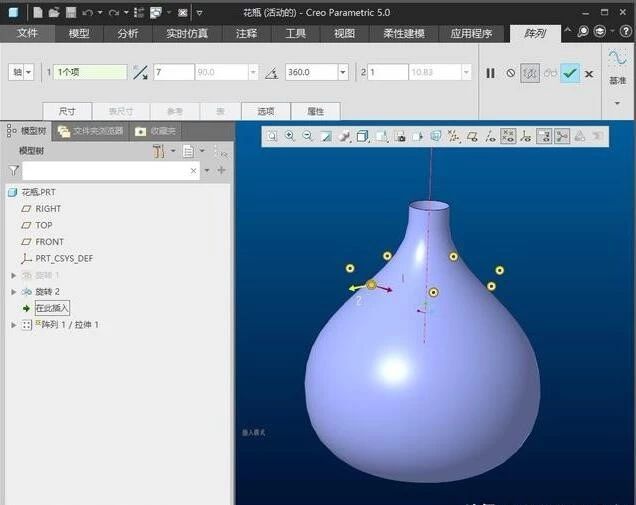Open the 360.0 angle dropdown

(x=343, y=73)
